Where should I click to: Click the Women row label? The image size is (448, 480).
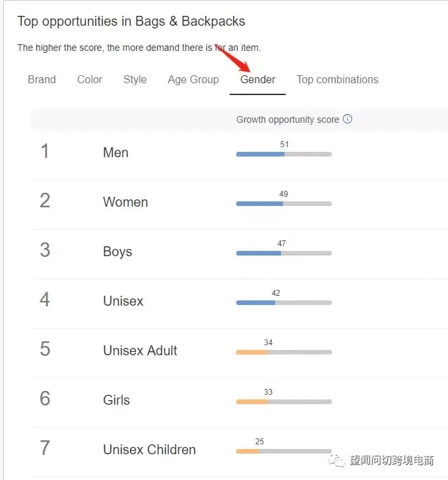click(125, 202)
